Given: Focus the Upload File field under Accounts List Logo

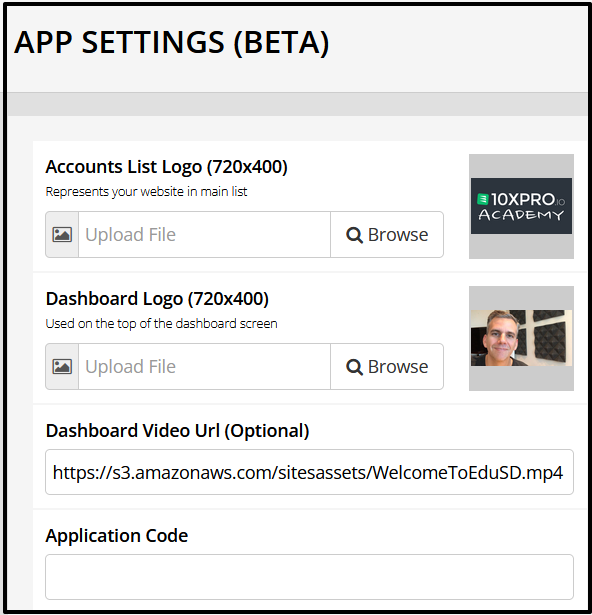Looking at the screenshot, I should (x=204, y=235).
